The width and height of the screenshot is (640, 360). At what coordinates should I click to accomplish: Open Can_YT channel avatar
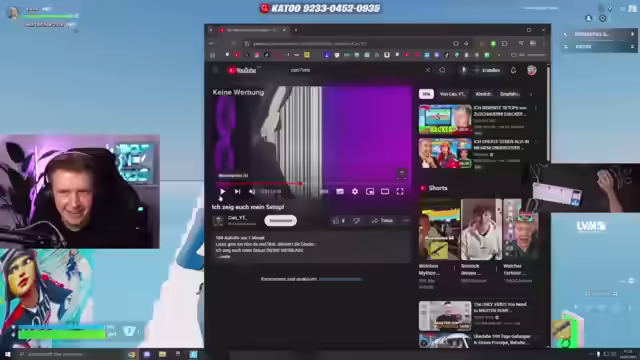(x=218, y=221)
